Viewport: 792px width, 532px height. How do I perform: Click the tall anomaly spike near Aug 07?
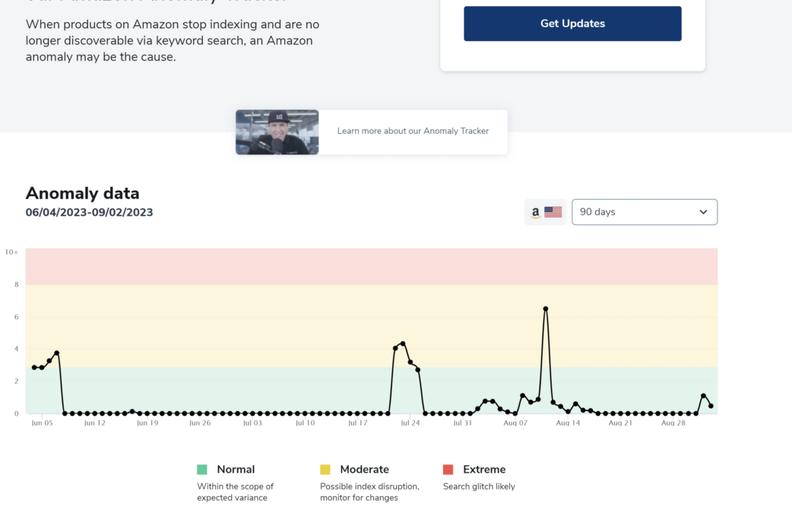point(546,309)
